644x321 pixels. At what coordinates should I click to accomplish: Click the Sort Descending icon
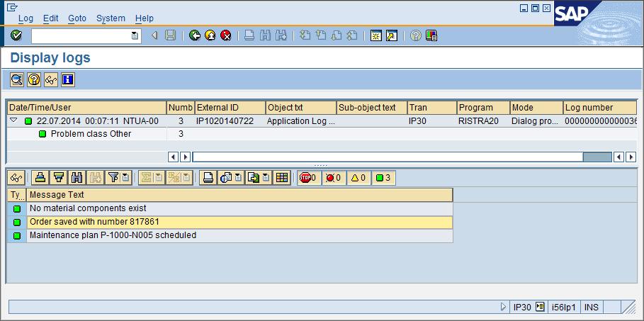[59, 178]
